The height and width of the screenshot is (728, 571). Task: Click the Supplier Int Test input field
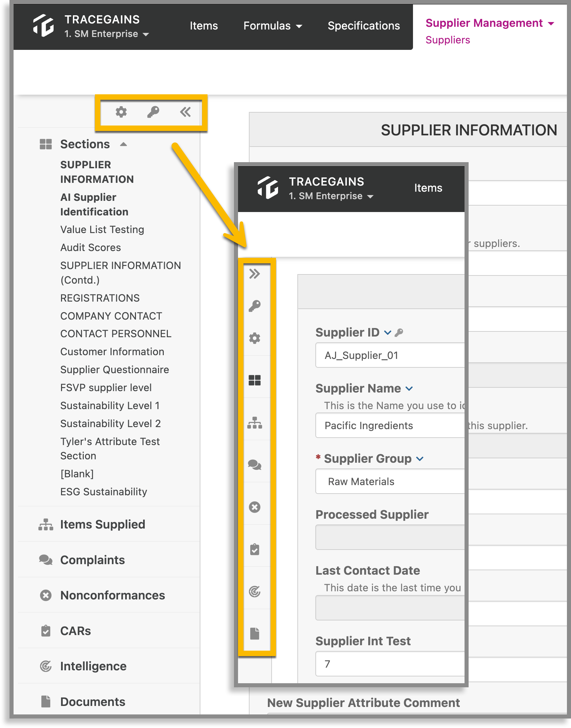coord(390,664)
